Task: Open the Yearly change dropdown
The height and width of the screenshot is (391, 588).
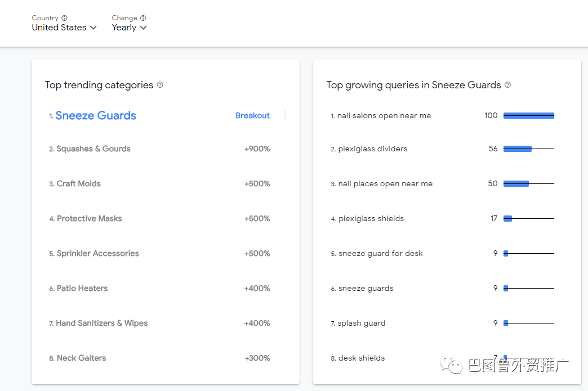Action: tap(129, 28)
